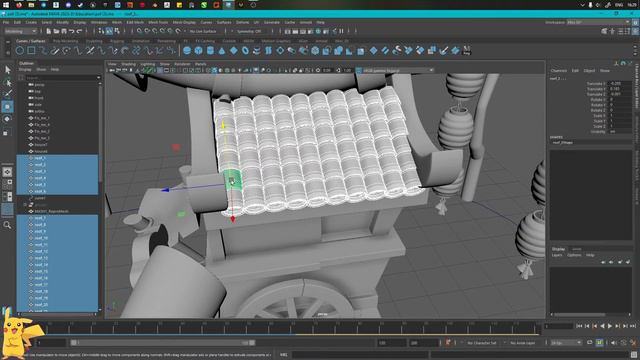640x360 pixels.
Task: Toggle snap to curves
Action: point(147,31)
